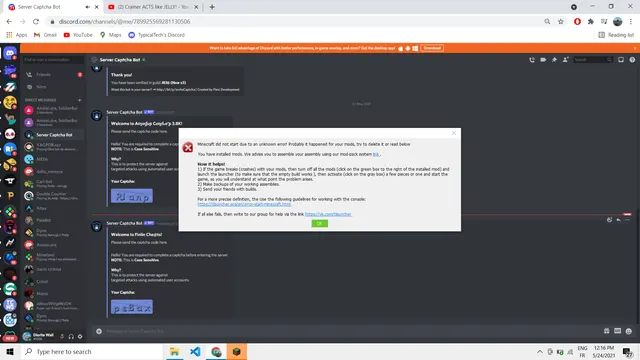View the first captcha image
The height and width of the screenshot is (360, 640).
click(132, 196)
